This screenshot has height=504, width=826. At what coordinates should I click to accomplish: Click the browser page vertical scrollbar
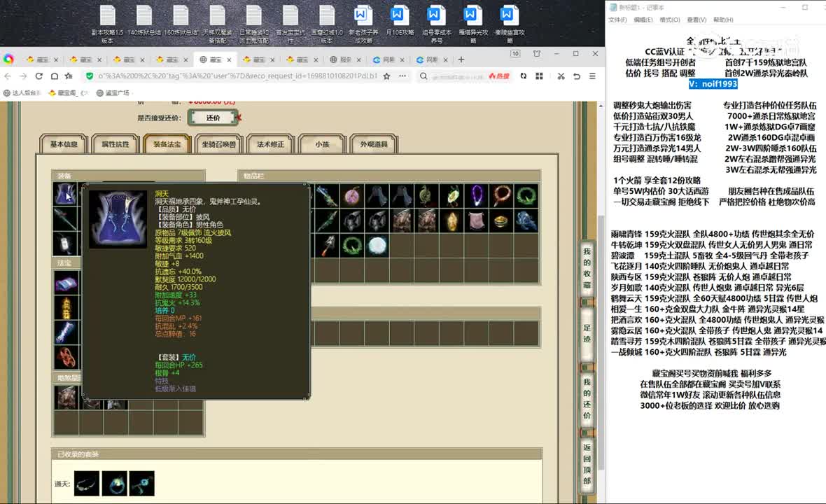click(601, 342)
